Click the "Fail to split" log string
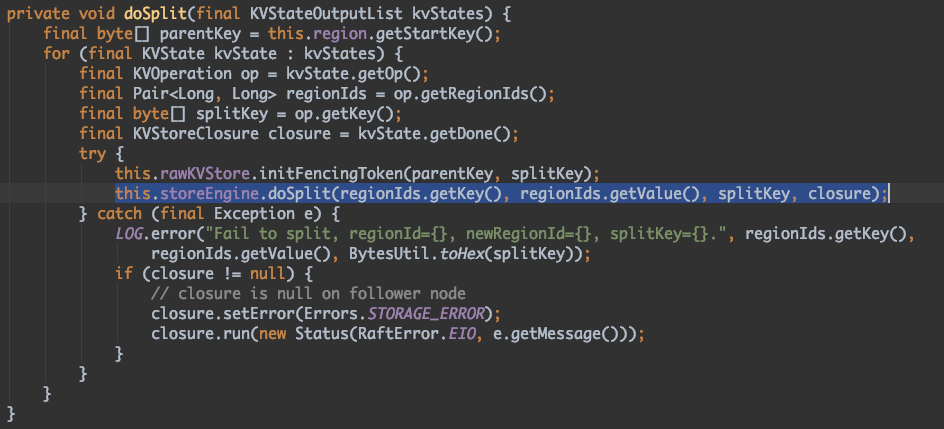 coord(467,233)
